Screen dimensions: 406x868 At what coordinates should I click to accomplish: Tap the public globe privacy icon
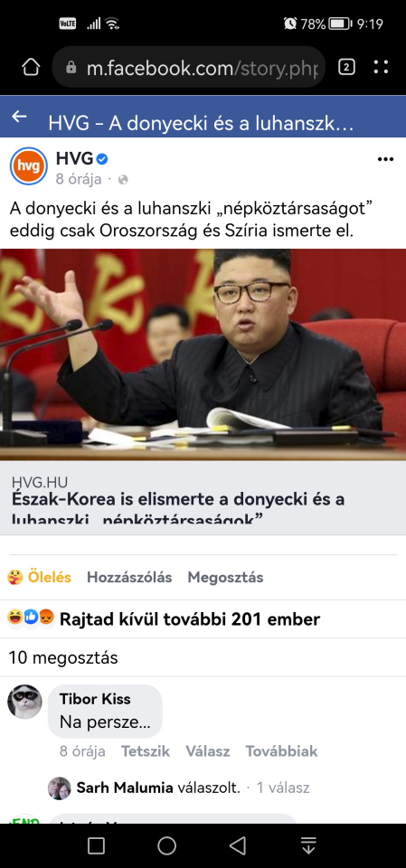123,179
